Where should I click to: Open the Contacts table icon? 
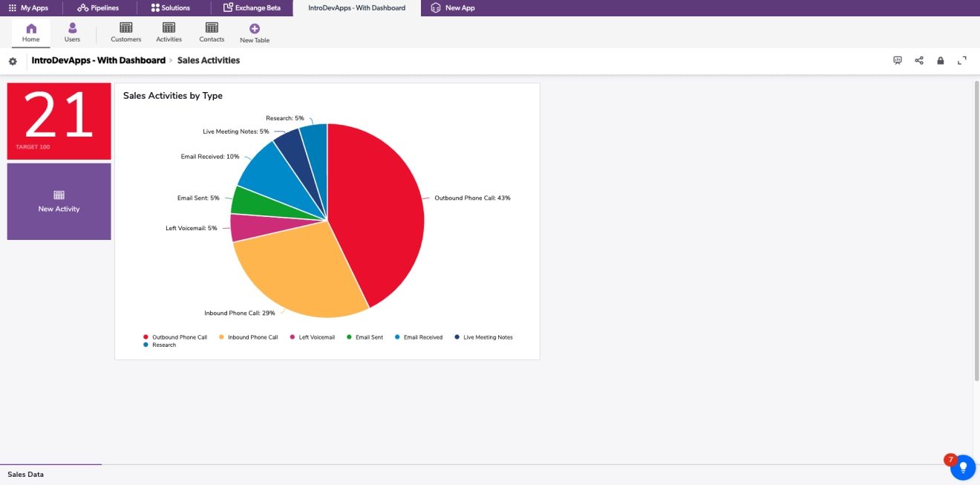212,28
